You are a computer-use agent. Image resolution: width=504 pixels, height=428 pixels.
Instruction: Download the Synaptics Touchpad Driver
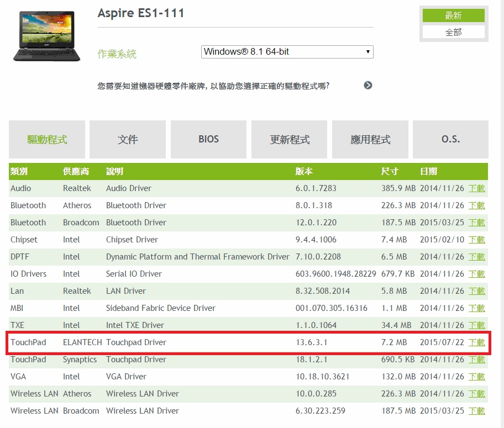tap(476, 359)
